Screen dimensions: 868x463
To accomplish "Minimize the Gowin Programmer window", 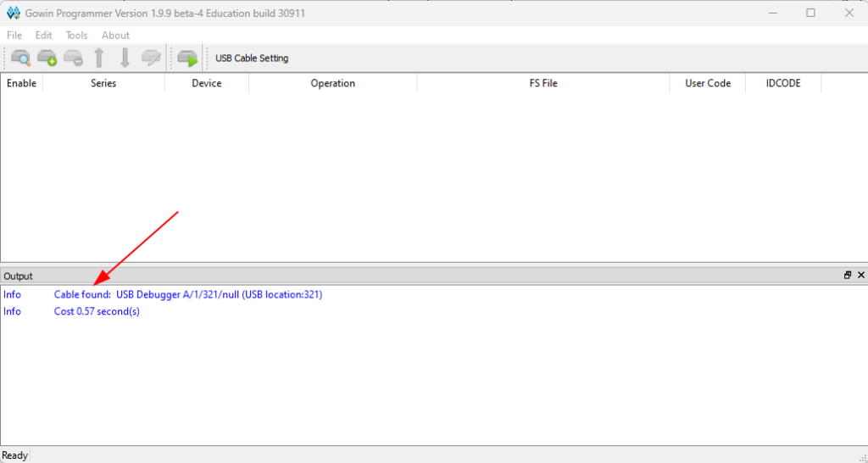I will (773, 13).
